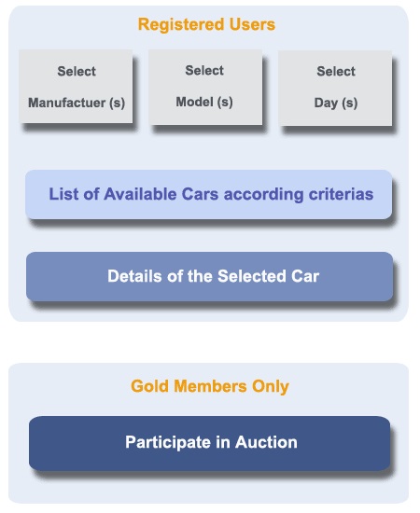Click "Select" word above Day (s)
The height and width of the screenshot is (513, 420).
click(336, 71)
